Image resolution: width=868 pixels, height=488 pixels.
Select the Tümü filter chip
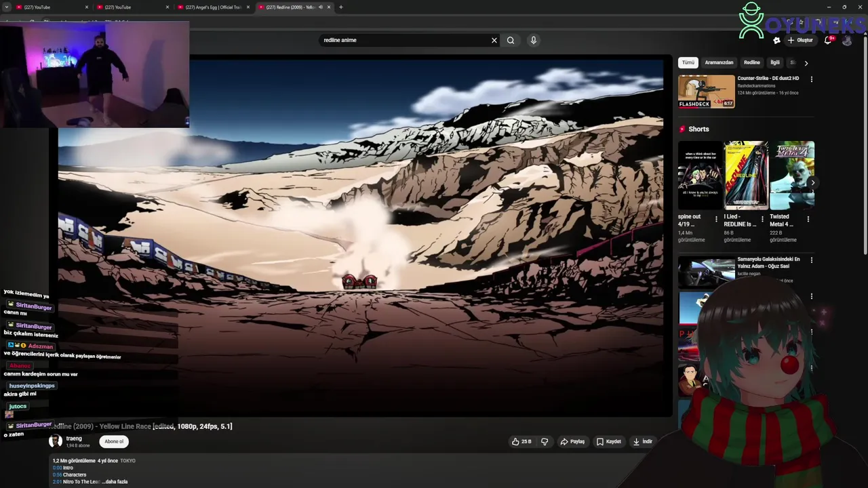tap(688, 62)
